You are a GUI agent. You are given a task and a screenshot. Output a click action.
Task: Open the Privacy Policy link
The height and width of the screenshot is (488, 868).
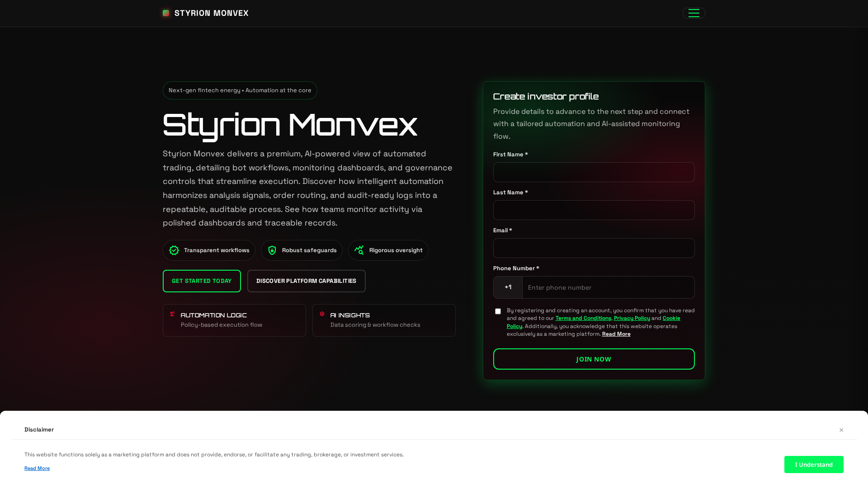point(632,318)
